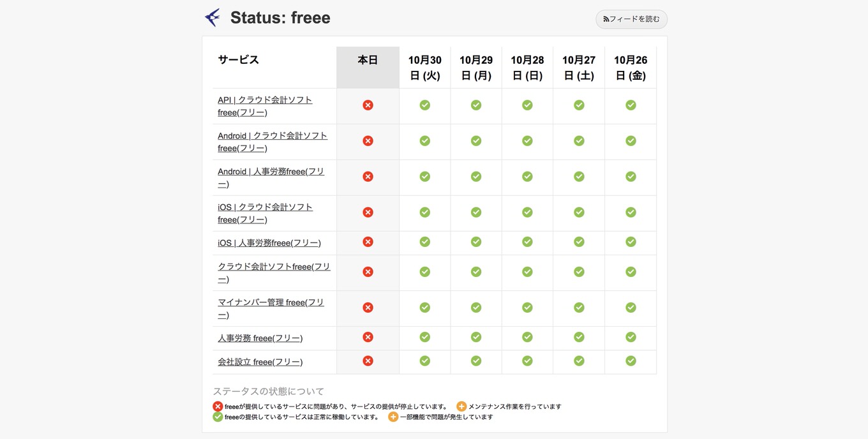This screenshot has width=868, height=439.
Task: Click 10月27日 green check for Android 人事労務freee
Action: pyautogui.click(x=579, y=176)
